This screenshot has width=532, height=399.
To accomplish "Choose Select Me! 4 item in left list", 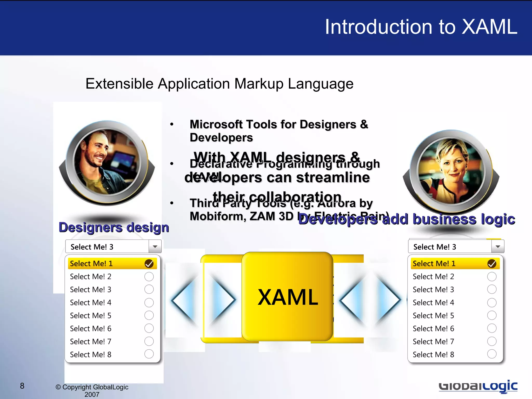I will click(91, 303).
